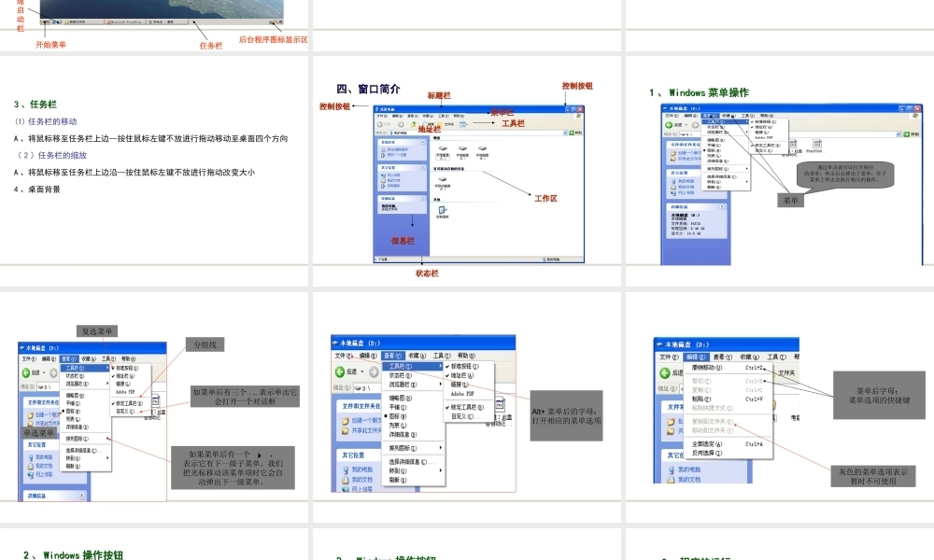Select the gray '分组线' label box
This screenshot has width=934, height=560.
[x=205, y=344]
